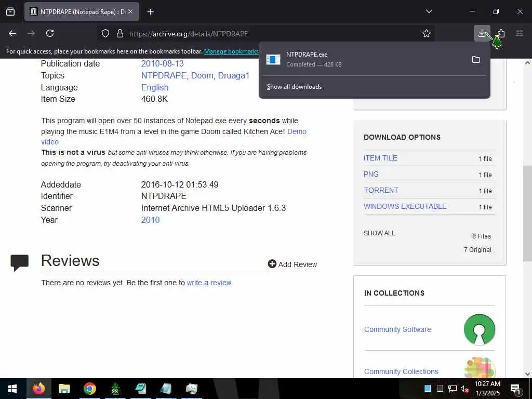
Task: Open Firefox from the taskbar
Action: pos(38,389)
